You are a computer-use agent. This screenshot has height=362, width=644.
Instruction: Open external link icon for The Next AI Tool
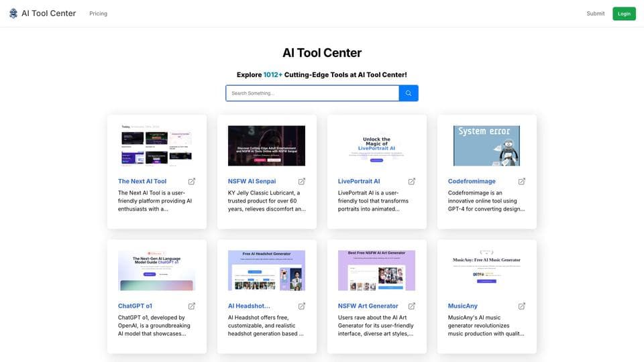(192, 182)
